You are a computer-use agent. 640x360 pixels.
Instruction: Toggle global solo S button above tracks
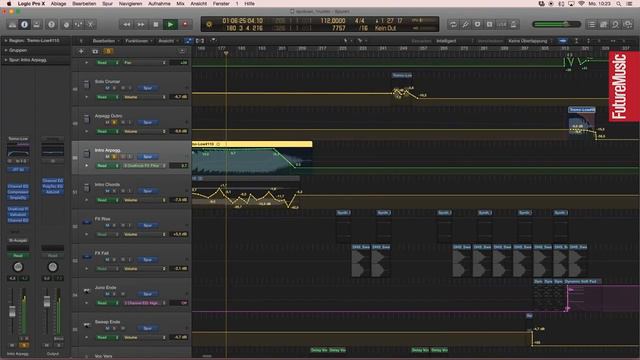coord(109,51)
